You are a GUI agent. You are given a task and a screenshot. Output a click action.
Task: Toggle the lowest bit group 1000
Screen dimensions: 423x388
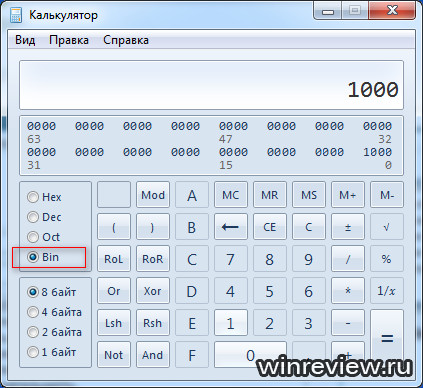tap(377, 152)
